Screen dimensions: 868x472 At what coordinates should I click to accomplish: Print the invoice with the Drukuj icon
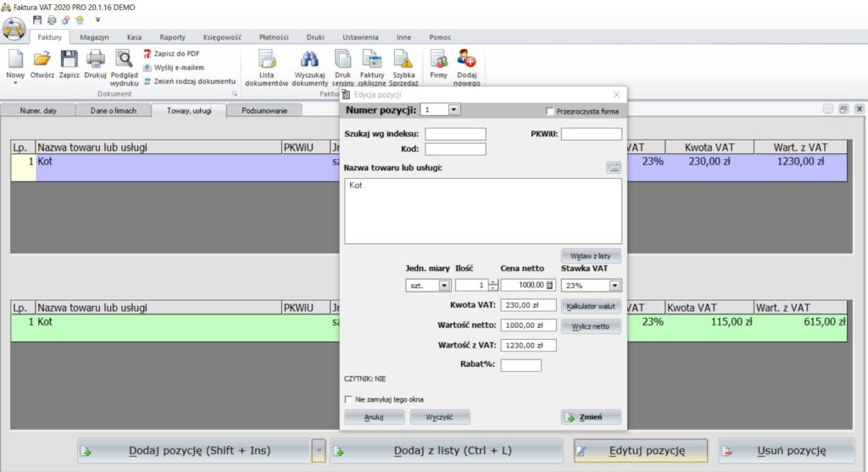click(x=95, y=60)
